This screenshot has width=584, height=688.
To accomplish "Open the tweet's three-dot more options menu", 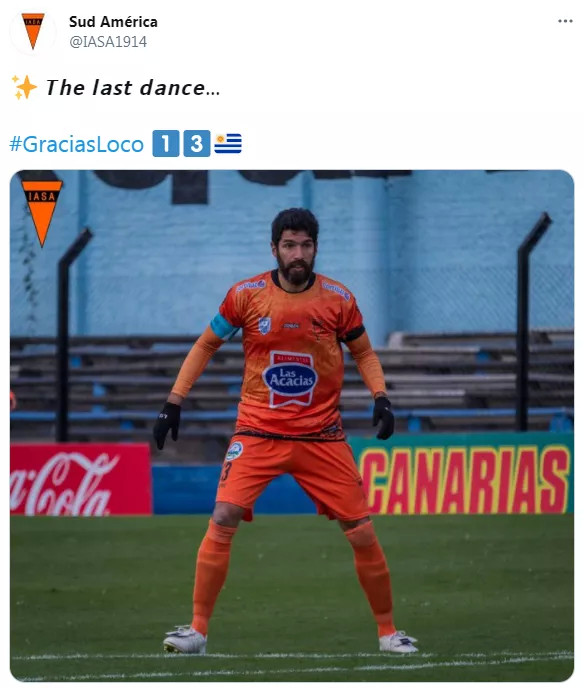I will point(565,21).
